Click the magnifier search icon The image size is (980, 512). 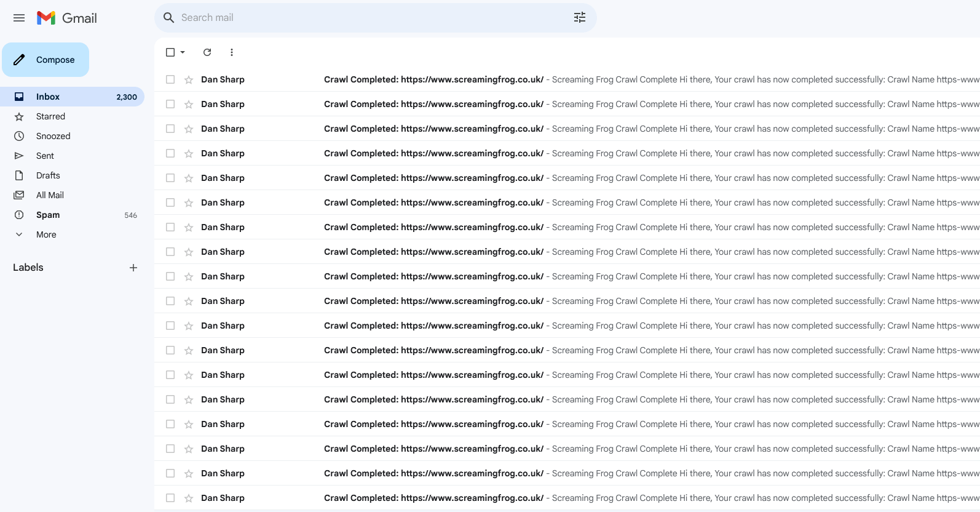click(x=169, y=18)
